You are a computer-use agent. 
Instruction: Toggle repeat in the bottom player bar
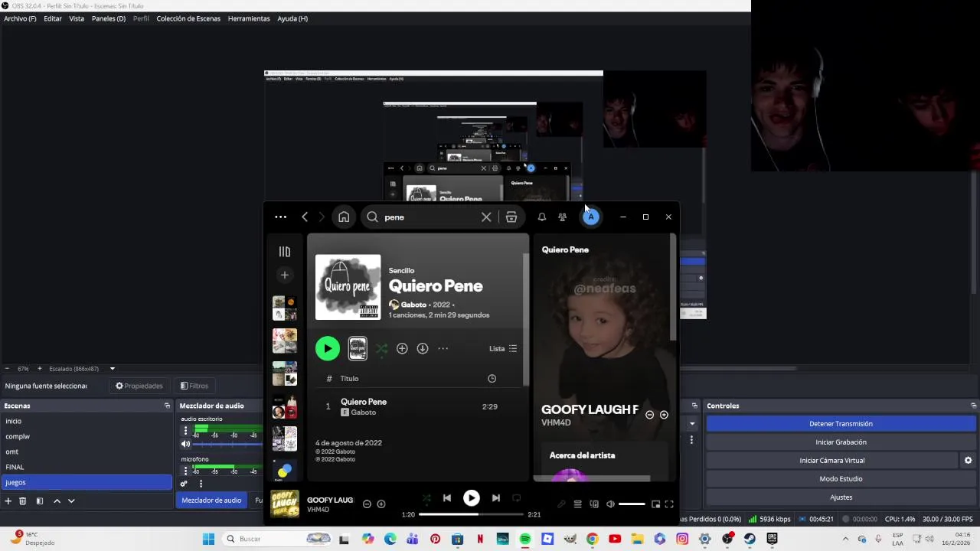[x=517, y=498]
